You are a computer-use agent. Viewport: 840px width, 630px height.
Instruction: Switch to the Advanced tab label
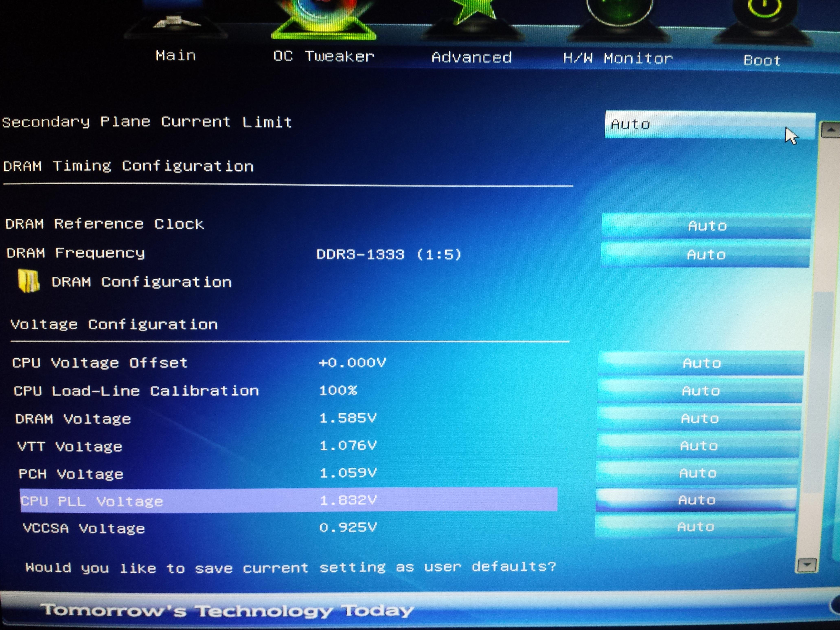coord(471,57)
